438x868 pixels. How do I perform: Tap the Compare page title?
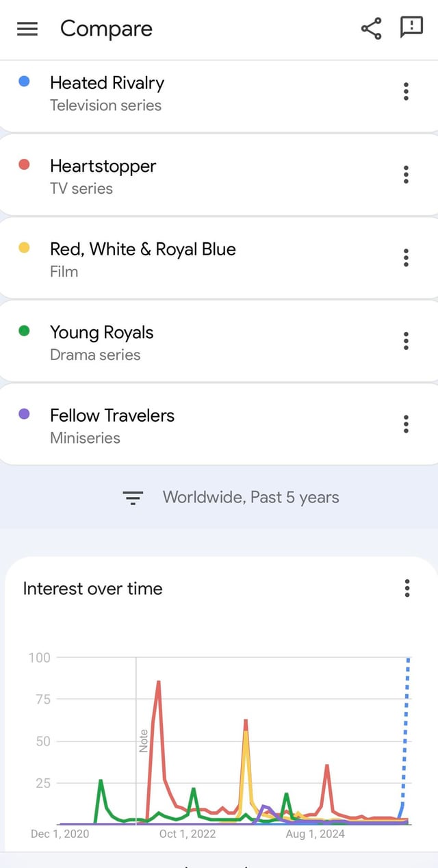pyautogui.click(x=106, y=29)
